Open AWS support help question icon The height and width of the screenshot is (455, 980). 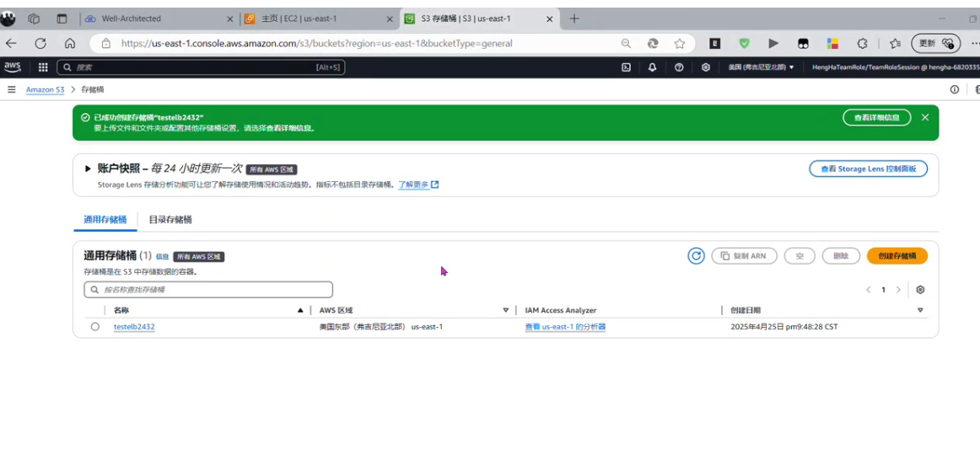pos(680,67)
